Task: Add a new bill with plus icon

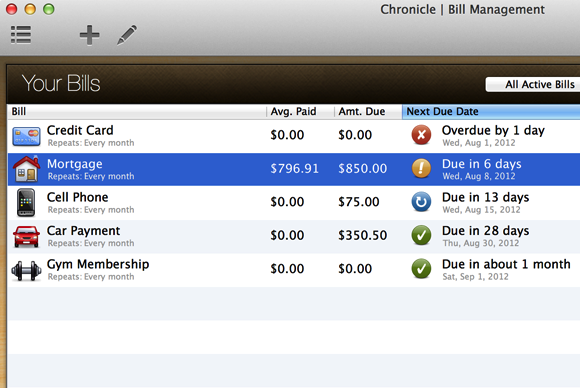Action: [x=90, y=35]
